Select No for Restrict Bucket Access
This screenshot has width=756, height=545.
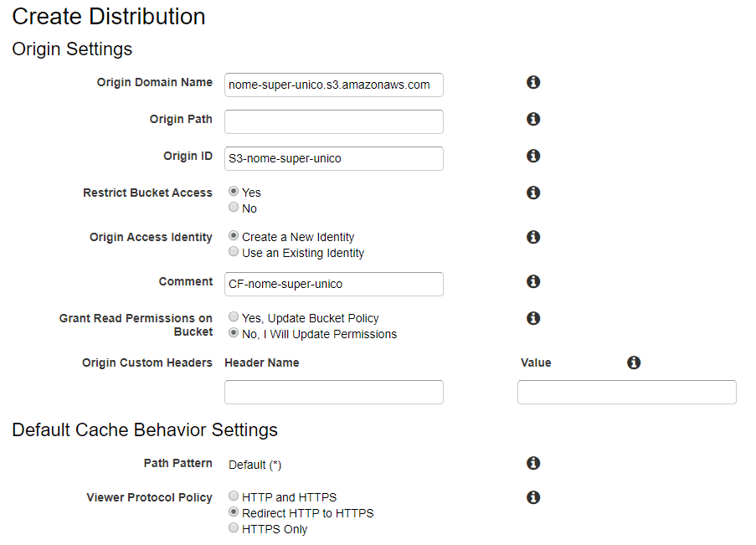pos(234,208)
